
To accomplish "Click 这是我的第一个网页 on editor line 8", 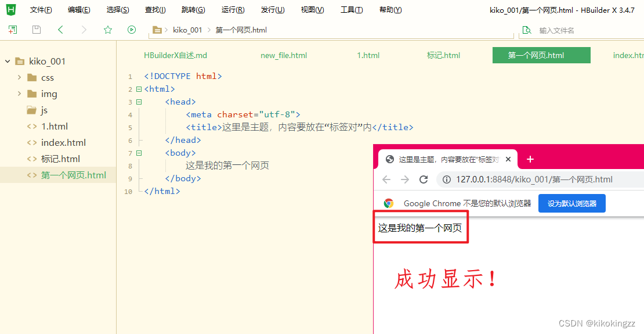I will coord(227,166).
